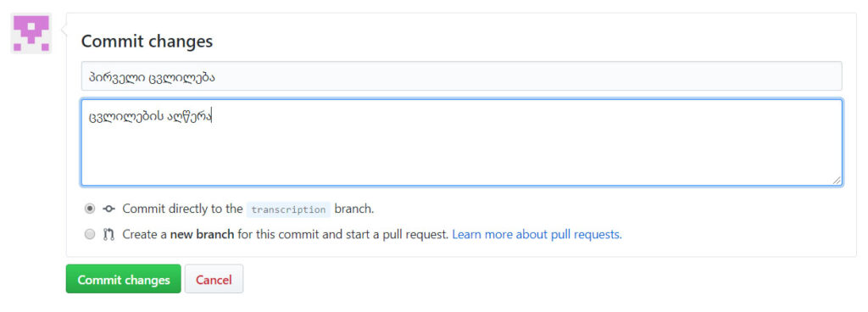Click the red Cancel button
This screenshot has width=868, height=312.
pyautogui.click(x=214, y=280)
